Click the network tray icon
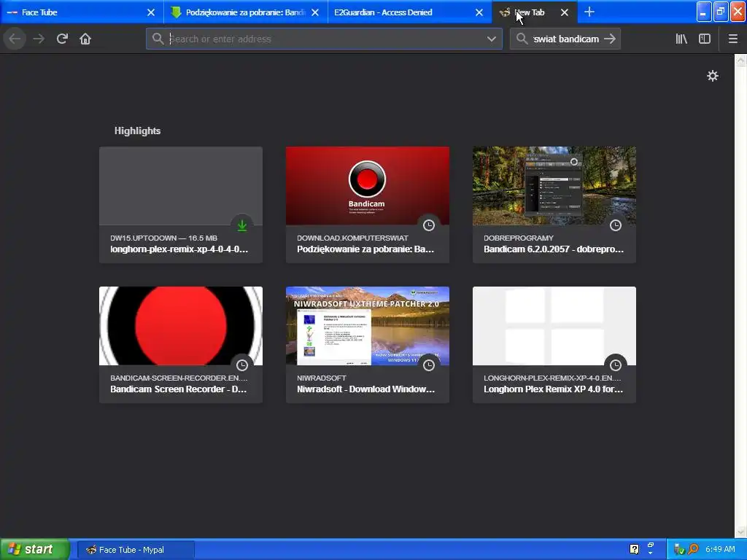This screenshot has height=560, width=747. pos(679,549)
